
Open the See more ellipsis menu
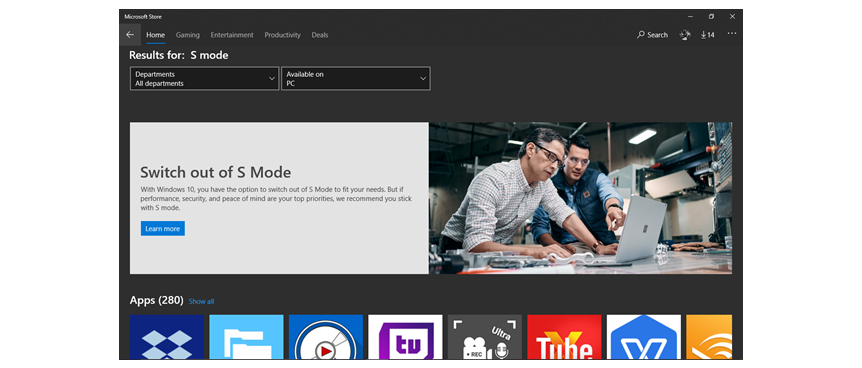pos(732,34)
